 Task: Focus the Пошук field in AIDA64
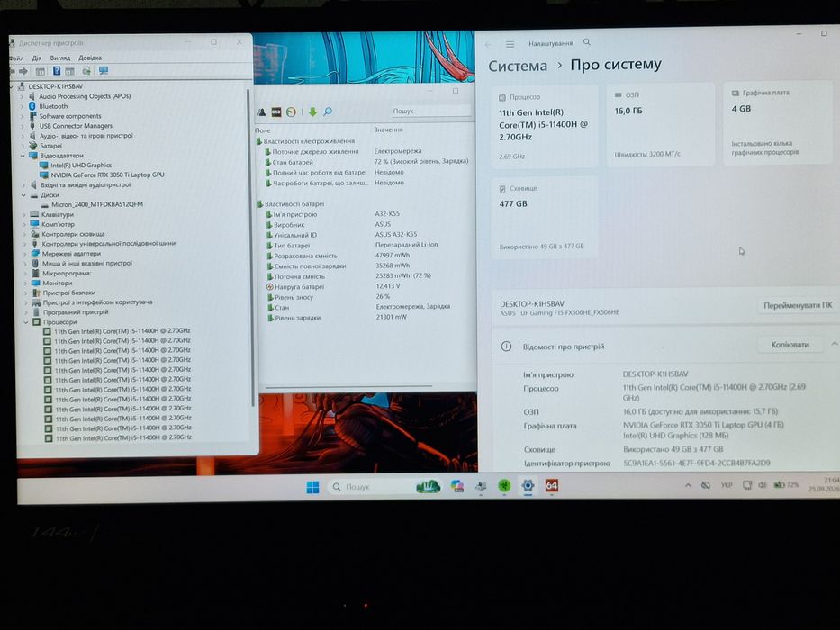(x=430, y=111)
